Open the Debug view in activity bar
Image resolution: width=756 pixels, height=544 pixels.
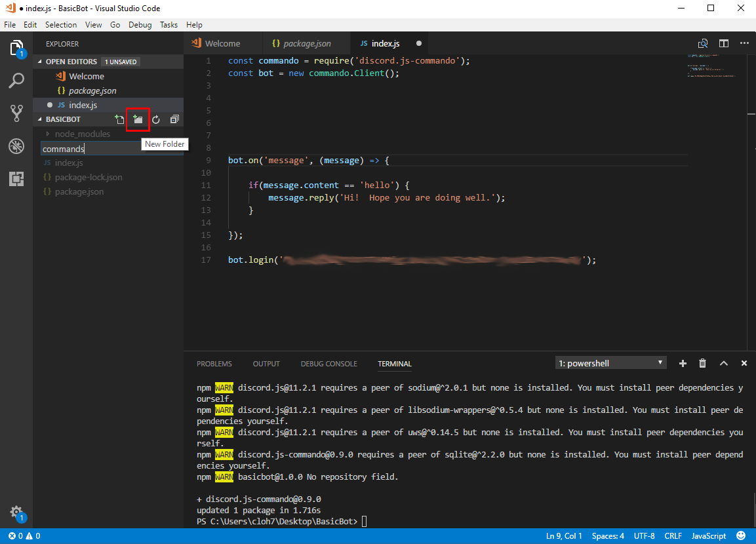pyautogui.click(x=16, y=146)
